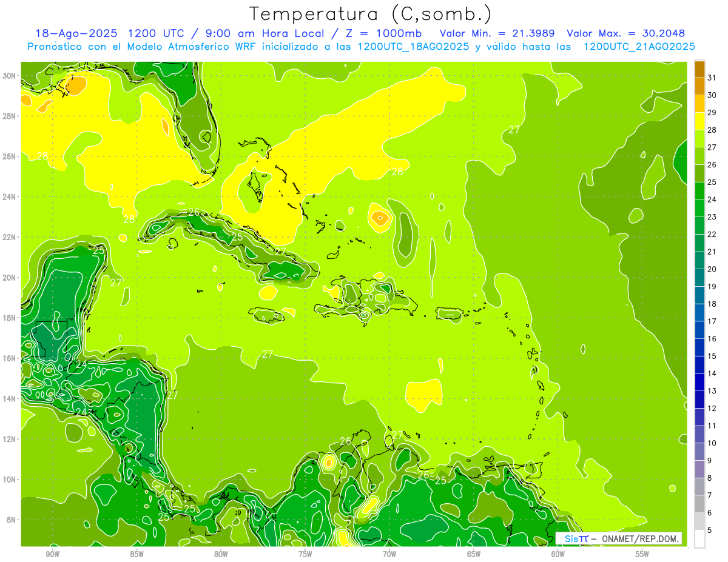Click the legend color band between 17 and 18
Viewport: 728px width, 562px height.
coord(699,313)
